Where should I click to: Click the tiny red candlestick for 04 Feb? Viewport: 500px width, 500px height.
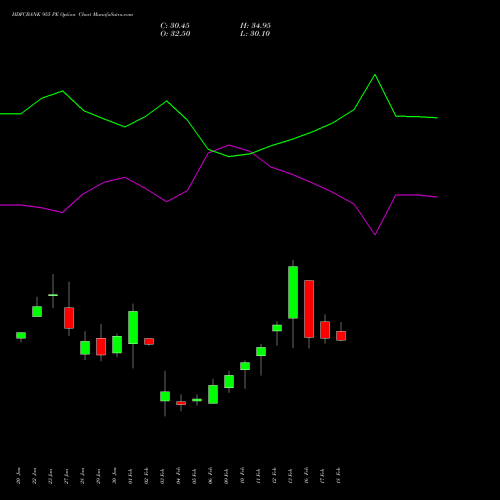click(181, 403)
